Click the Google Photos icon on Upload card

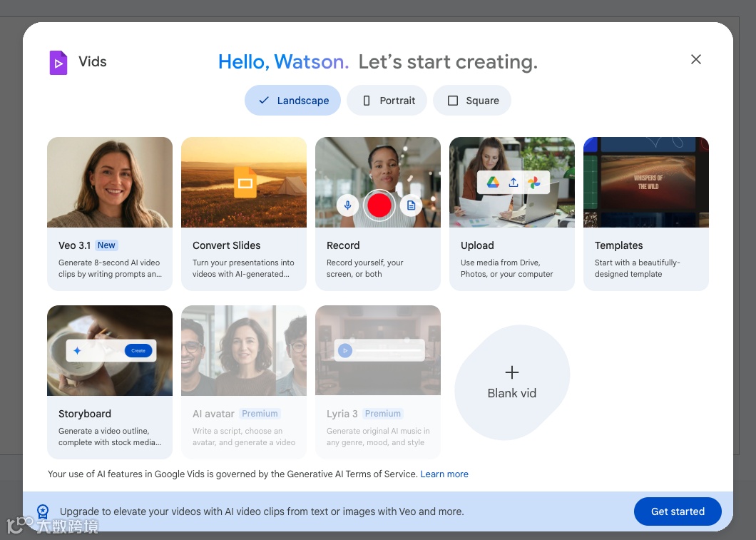pyautogui.click(x=534, y=183)
